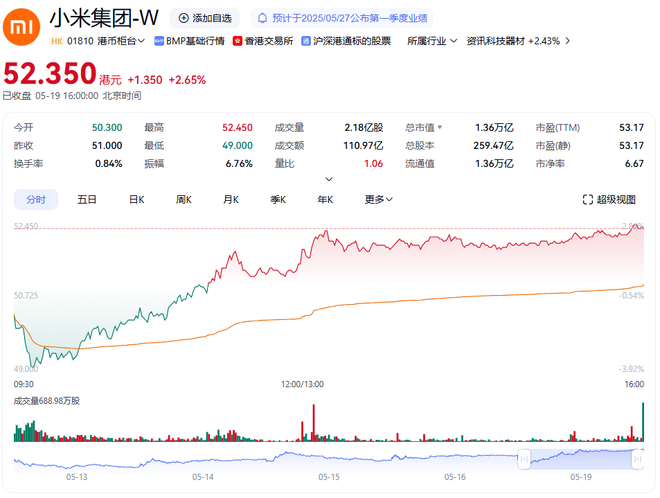Click the 换手率 value 0.84%
The width and height of the screenshot is (660, 498).
(x=109, y=164)
